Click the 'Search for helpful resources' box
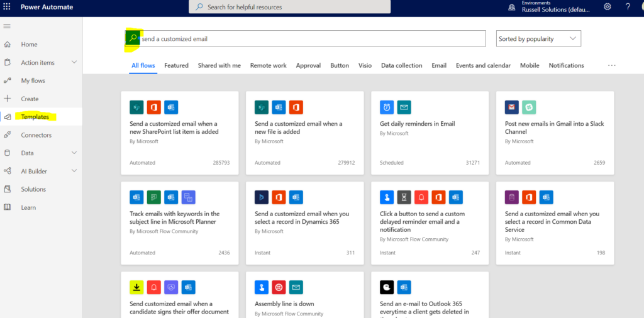 point(289,7)
